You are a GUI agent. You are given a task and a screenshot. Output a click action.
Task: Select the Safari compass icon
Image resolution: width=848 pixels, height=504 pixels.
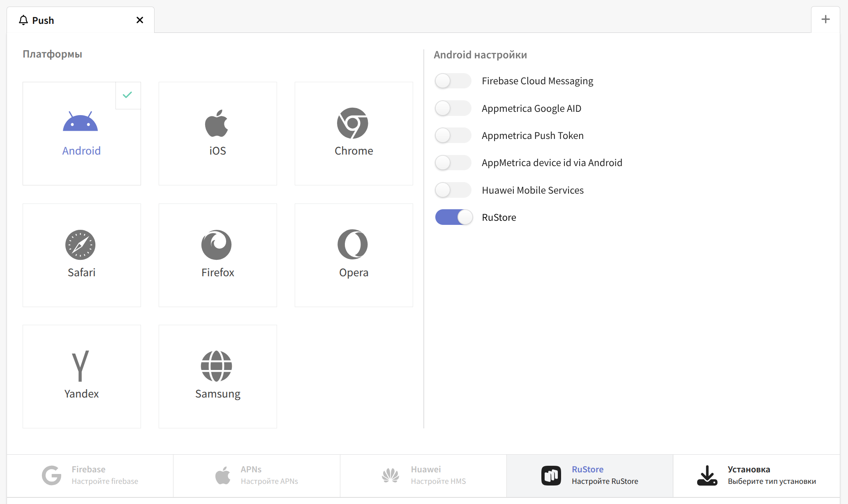click(81, 245)
